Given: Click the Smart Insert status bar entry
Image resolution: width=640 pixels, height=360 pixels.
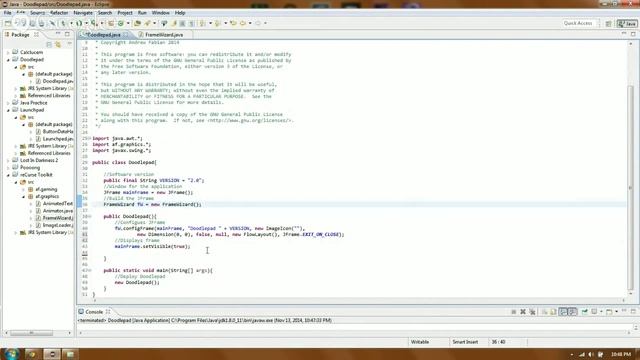Looking at the screenshot, I should [x=465, y=342].
